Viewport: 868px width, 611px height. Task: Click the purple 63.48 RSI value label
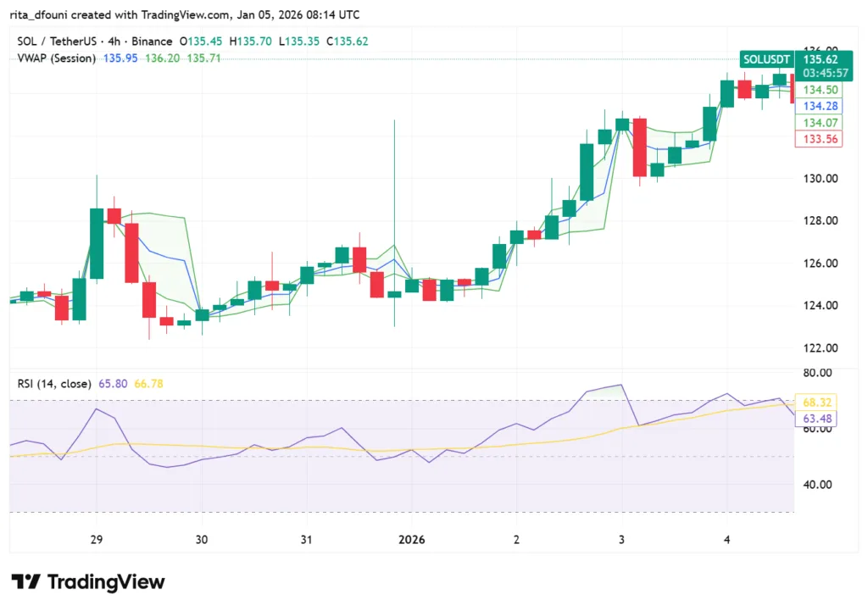pyautogui.click(x=819, y=418)
